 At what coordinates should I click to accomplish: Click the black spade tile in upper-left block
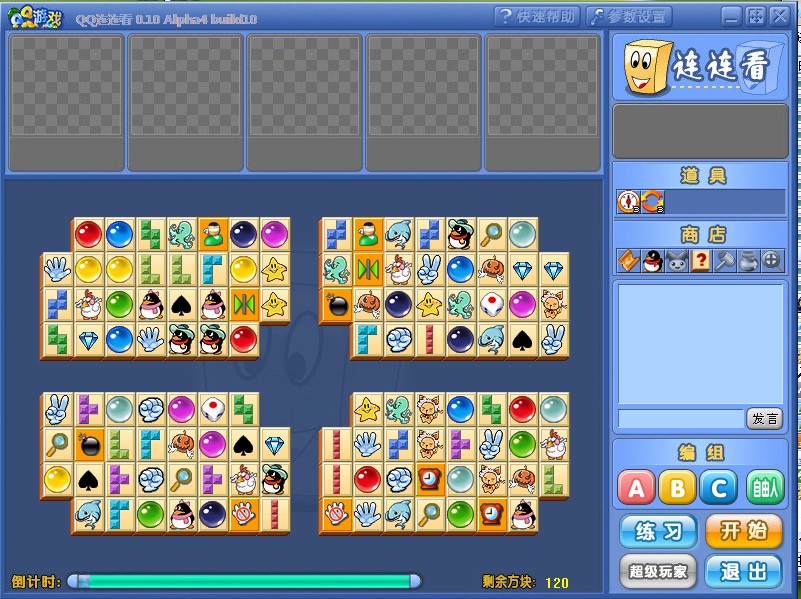pos(181,304)
